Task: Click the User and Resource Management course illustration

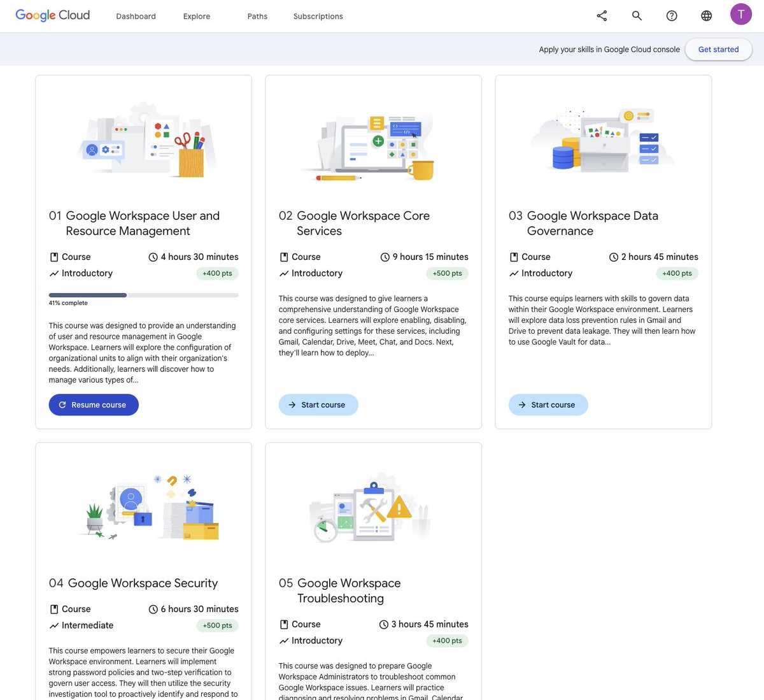Action: 147,140
